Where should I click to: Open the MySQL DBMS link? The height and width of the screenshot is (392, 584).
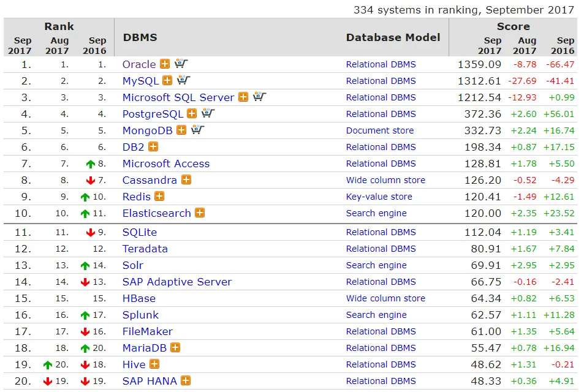tap(140, 81)
